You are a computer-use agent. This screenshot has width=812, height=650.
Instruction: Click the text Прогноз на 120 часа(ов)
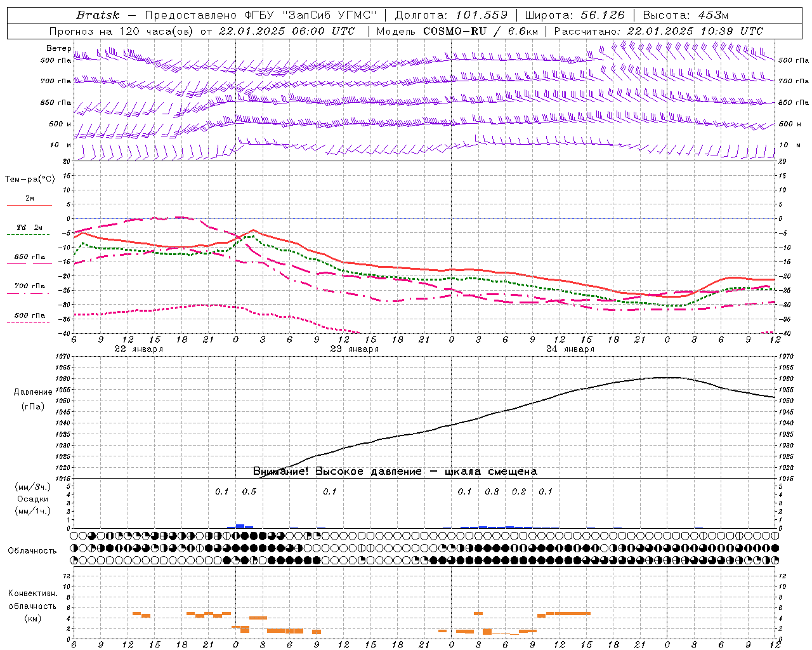122,31
